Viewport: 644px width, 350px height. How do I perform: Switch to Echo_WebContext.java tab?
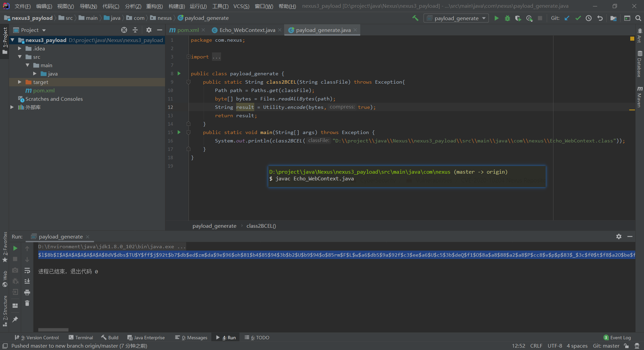click(x=247, y=30)
